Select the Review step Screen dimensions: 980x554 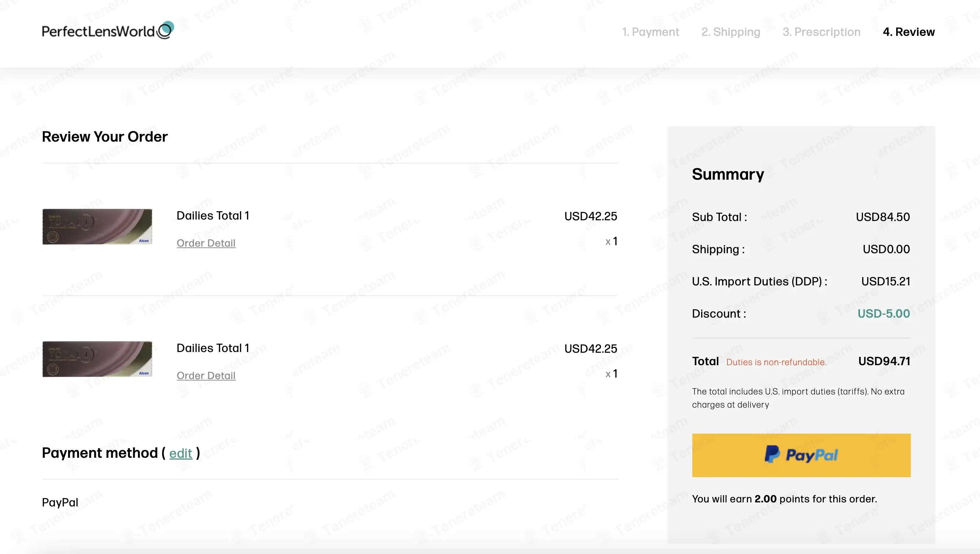909,32
